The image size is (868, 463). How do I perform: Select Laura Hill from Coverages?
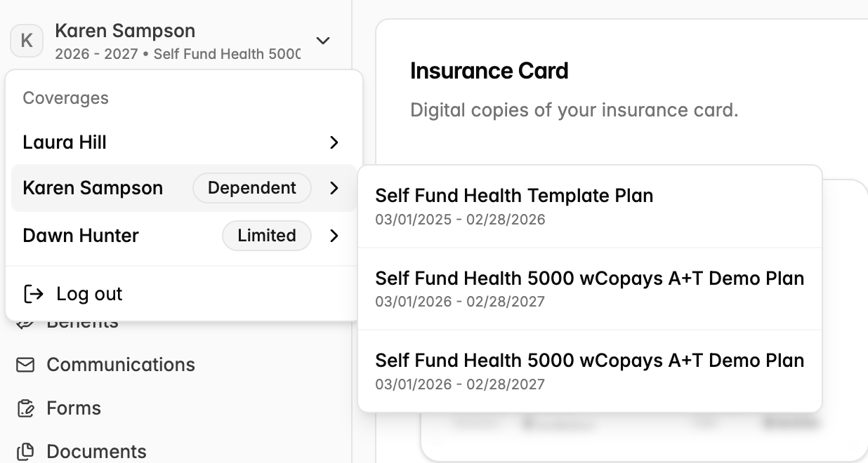(x=184, y=142)
